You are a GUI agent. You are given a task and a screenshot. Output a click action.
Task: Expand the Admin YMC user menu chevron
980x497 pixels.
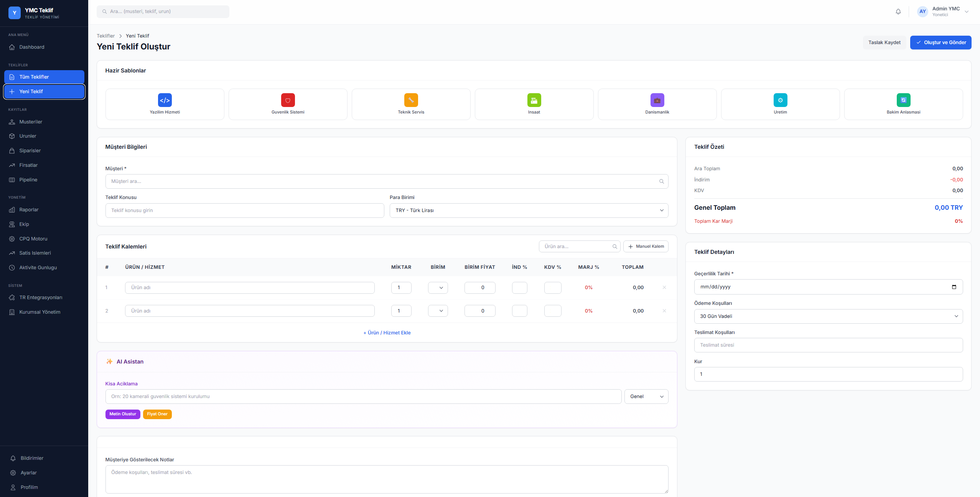point(967,12)
